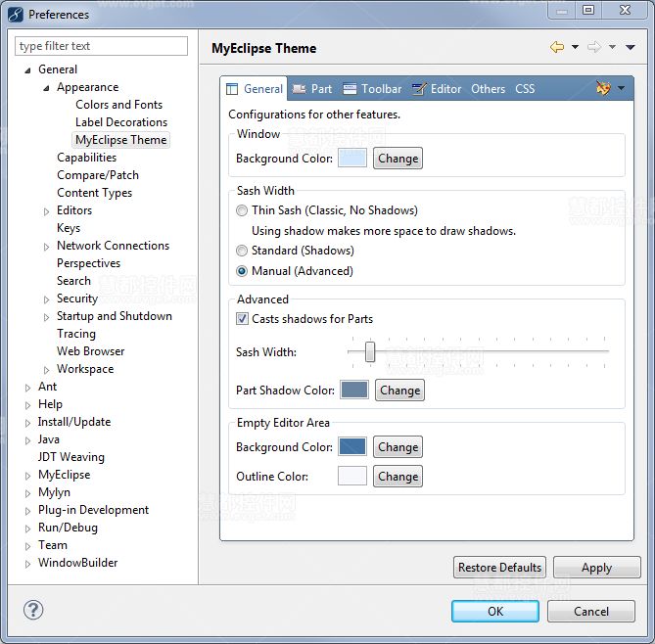The height and width of the screenshot is (644, 655).
Task: Select Web Browser in tree
Action: 91,351
